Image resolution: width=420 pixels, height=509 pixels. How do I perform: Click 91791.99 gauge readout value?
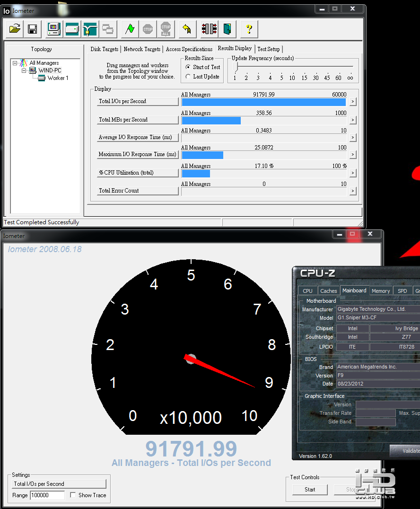(191, 448)
